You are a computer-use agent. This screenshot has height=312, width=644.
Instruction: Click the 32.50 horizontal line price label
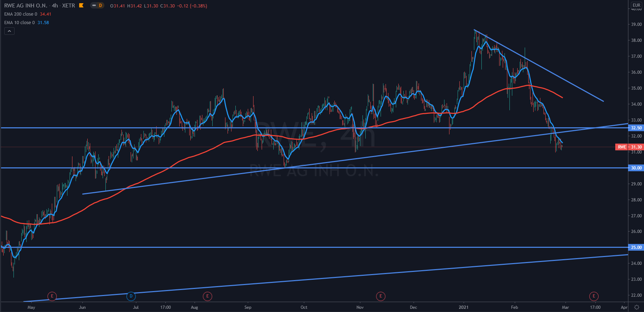point(636,128)
